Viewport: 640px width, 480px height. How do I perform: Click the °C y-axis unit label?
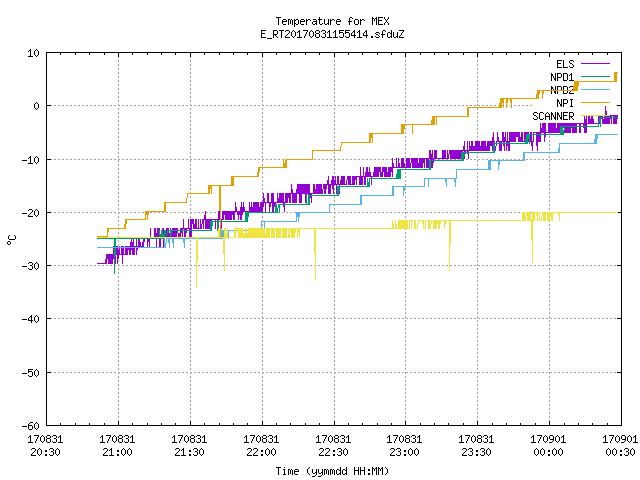pyautogui.click(x=11, y=240)
